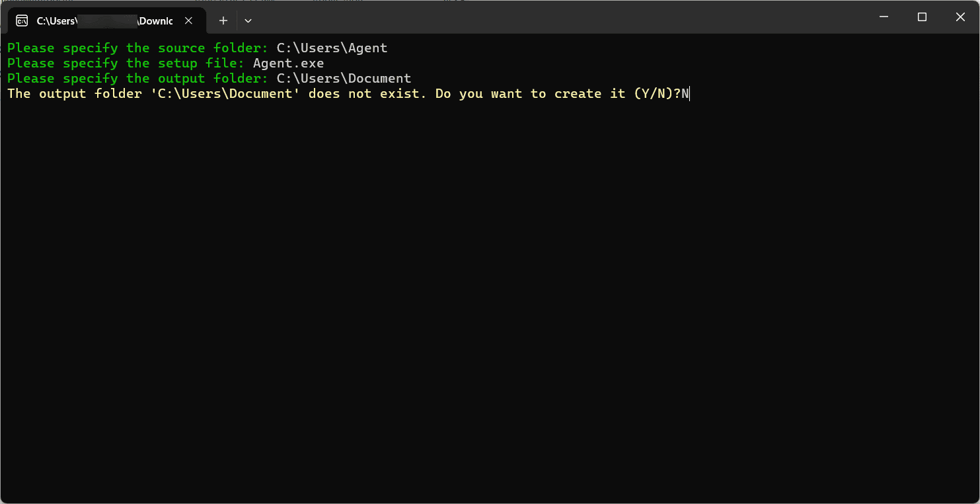Click the C:\Users\Agent source folder value
Viewport: 980px width, 504px height.
coord(332,48)
